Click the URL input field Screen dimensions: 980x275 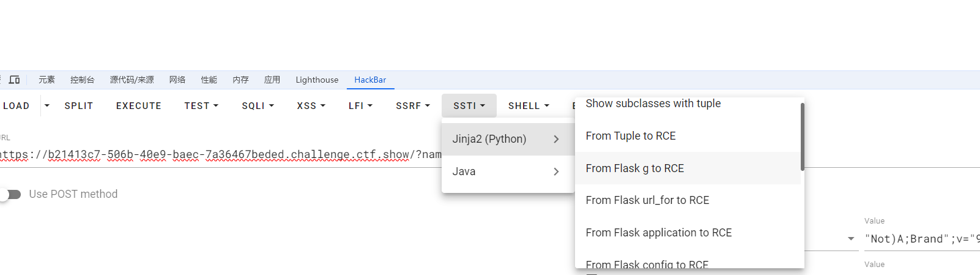[220, 154]
